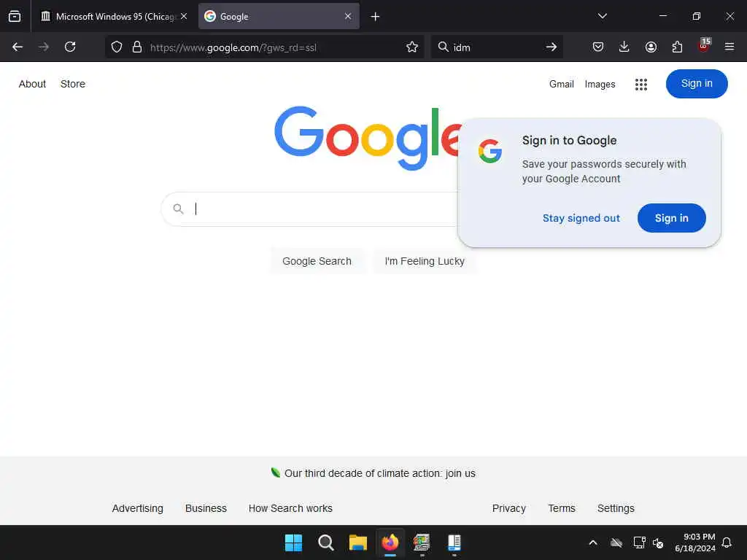
Task: Open network status tray icon
Action: point(639,542)
